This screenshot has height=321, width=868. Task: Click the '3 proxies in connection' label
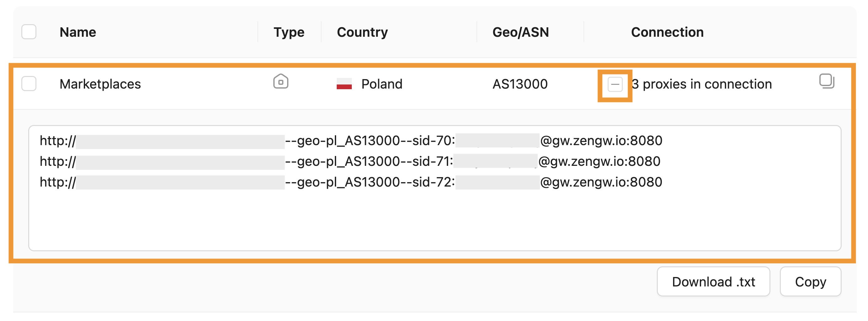click(702, 84)
